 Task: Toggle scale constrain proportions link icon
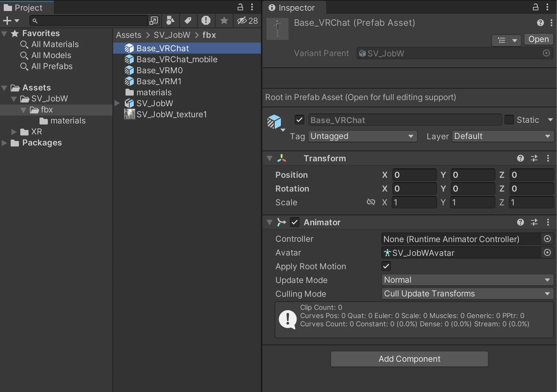[371, 202]
